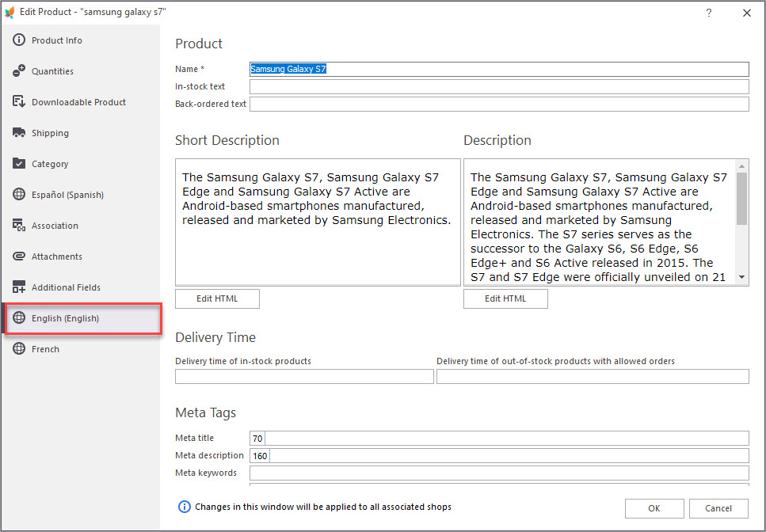Select the Category section

pyautogui.click(x=81, y=164)
